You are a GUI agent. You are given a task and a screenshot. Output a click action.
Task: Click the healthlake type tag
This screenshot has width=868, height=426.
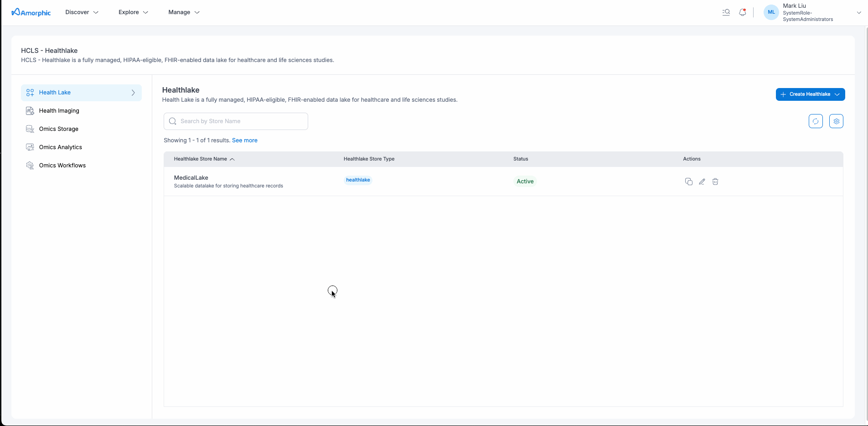pyautogui.click(x=358, y=180)
